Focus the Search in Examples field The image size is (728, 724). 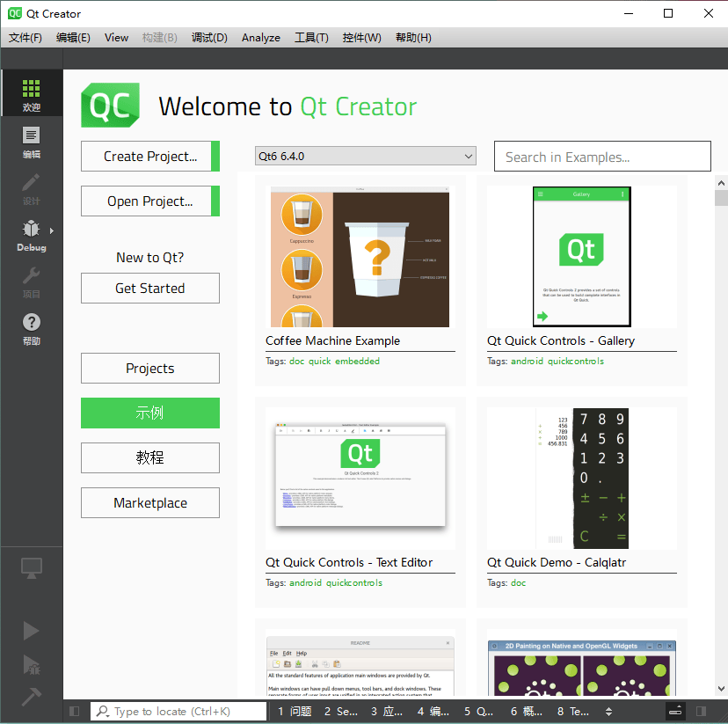point(602,157)
